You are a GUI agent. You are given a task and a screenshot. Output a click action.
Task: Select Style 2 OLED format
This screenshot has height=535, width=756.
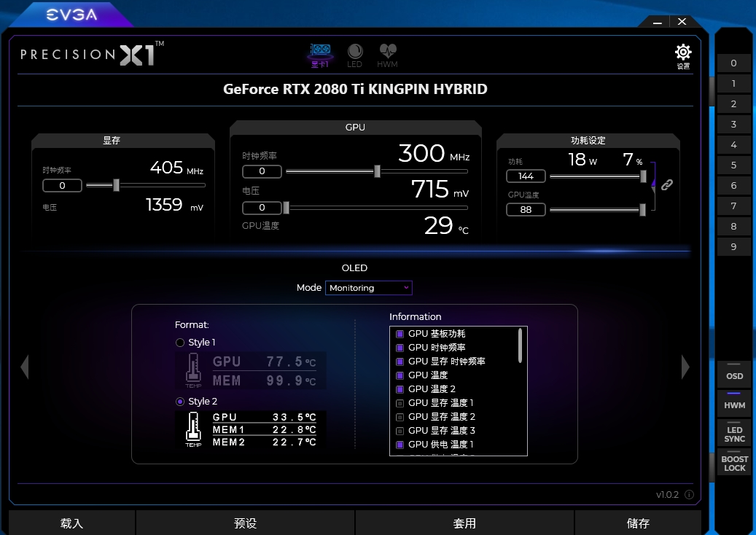[180, 402]
